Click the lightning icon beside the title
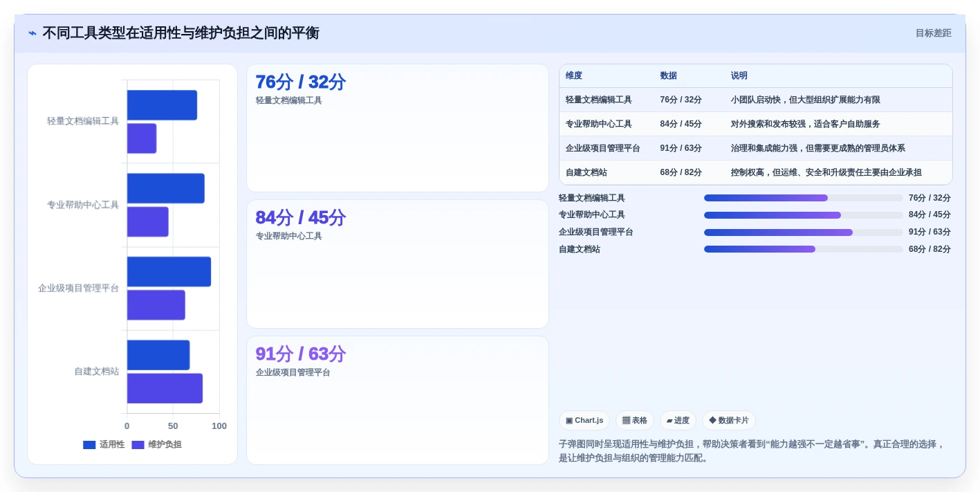980x492 pixels. point(33,33)
